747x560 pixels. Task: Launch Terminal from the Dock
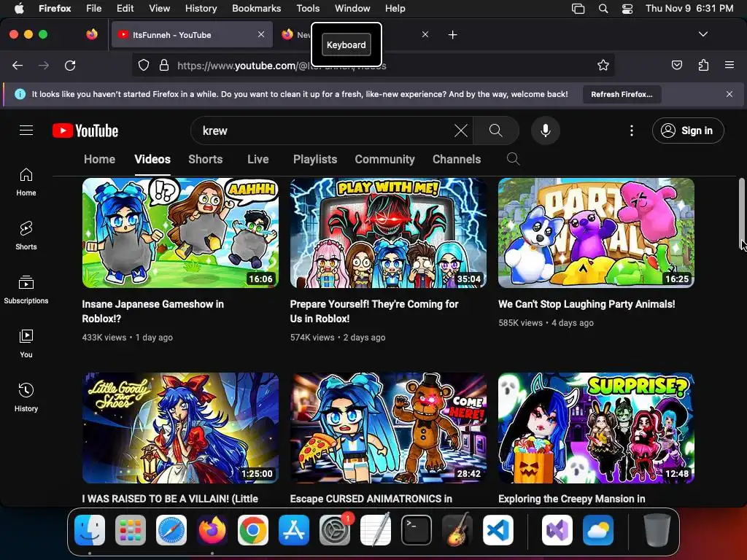click(x=417, y=529)
